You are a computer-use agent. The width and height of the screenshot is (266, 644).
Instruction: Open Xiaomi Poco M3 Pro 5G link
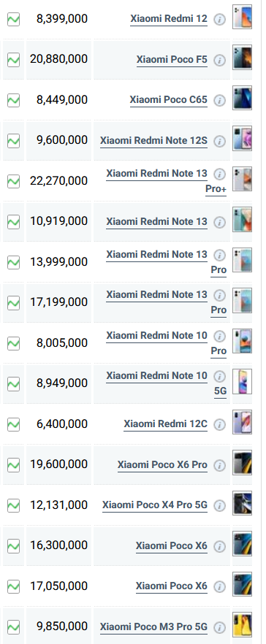[153, 626]
